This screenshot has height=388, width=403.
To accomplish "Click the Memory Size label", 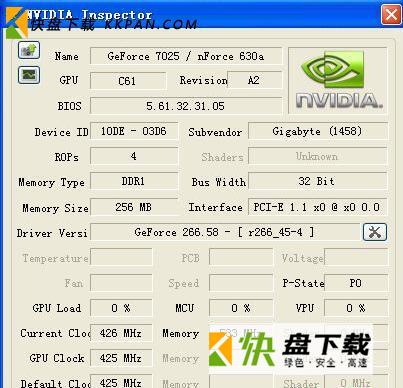I will (55, 208).
